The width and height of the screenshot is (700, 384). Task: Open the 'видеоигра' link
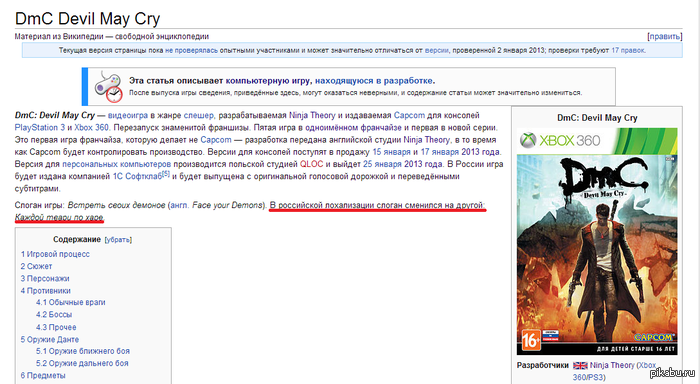128,116
